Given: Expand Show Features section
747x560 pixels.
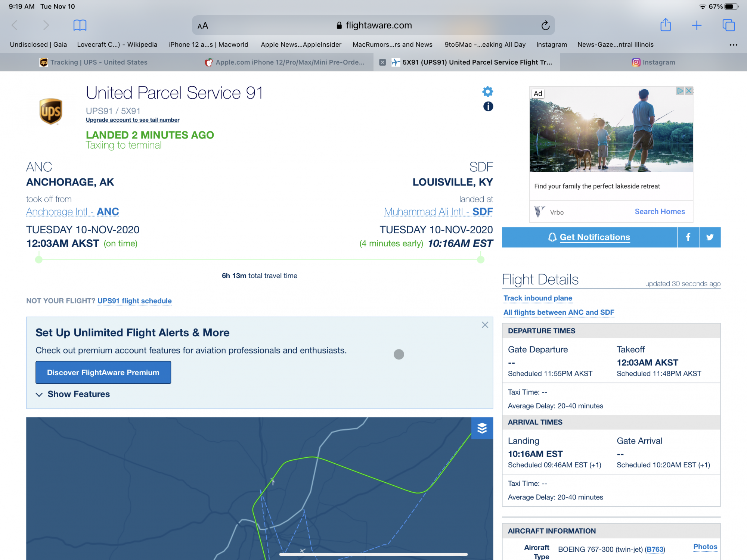Looking at the screenshot, I should 73,394.
